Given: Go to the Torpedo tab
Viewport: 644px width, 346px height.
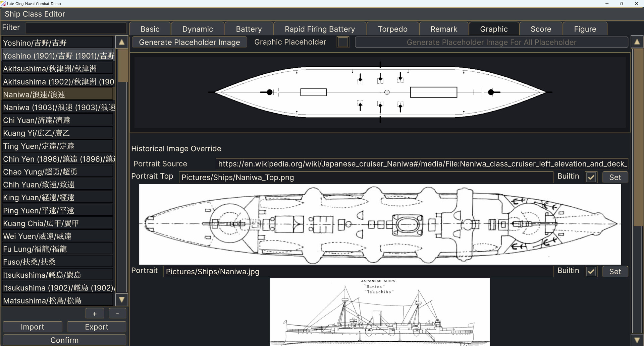Looking at the screenshot, I should [x=393, y=29].
